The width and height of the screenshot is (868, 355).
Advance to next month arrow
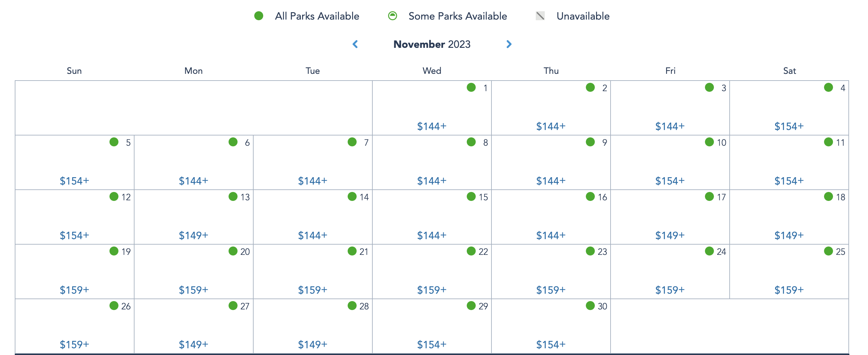click(x=509, y=44)
